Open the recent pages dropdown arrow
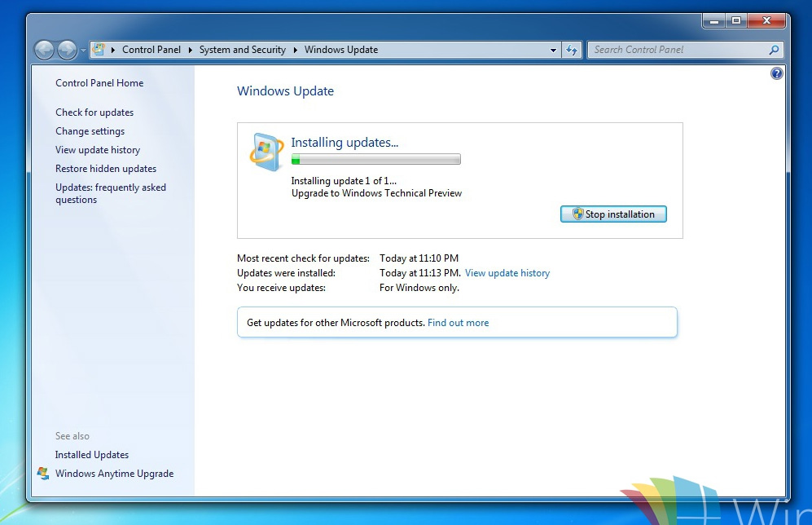 pyautogui.click(x=83, y=51)
